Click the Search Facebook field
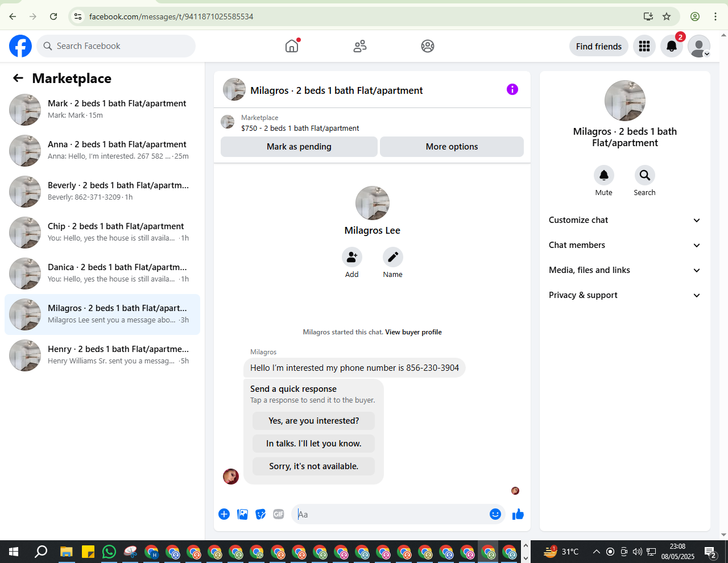This screenshot has width=728, height=563. point(116,46)
